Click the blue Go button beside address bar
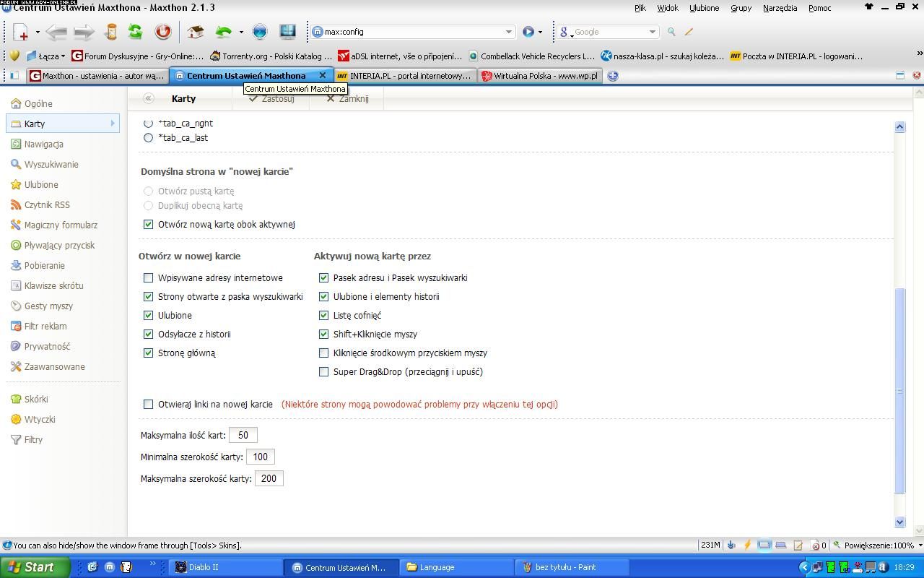Screen dimensions: 924x578 (x=528, y=32)
